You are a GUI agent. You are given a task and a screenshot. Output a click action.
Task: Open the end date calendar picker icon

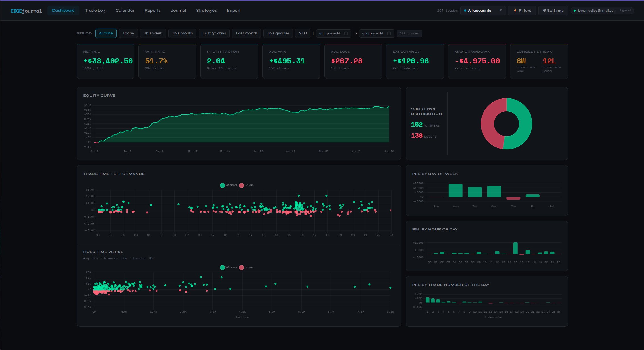389,33
